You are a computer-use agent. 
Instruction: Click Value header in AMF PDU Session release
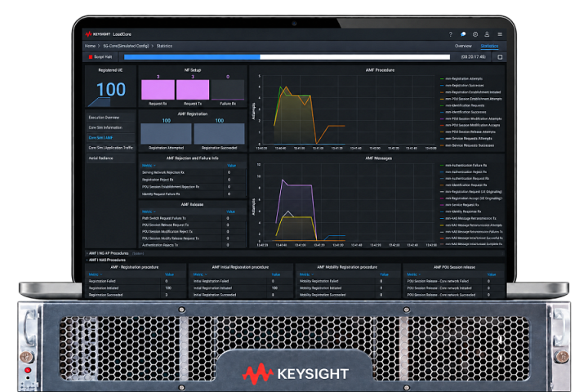click(x=492, y=274)
